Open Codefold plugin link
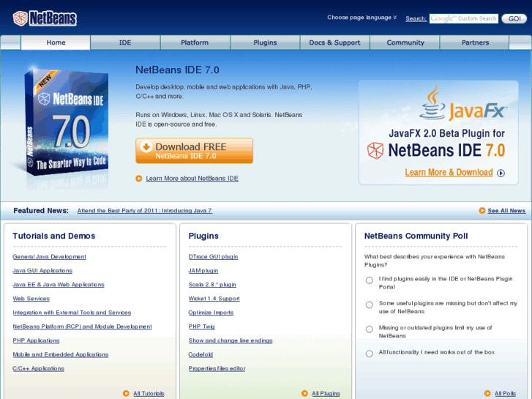The image size is (532, 399). [201, 354]
